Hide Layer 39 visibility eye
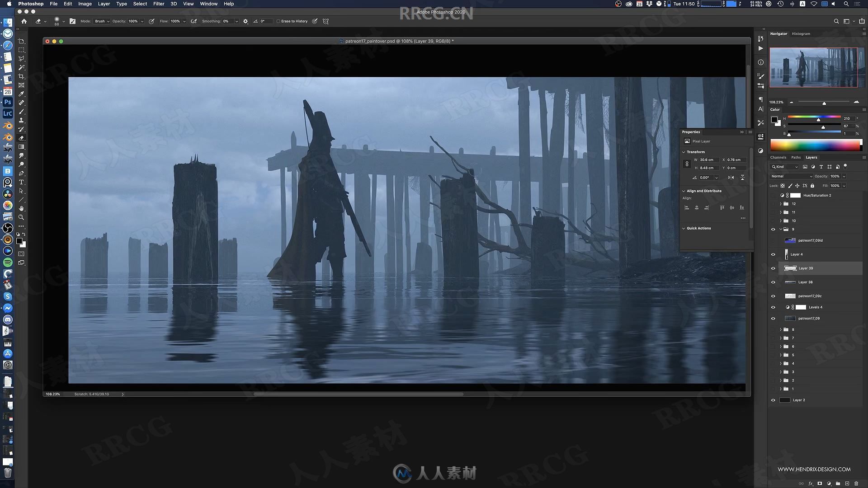Image resolution: width=868 pixels, height=488 pixels. point(773,268)
